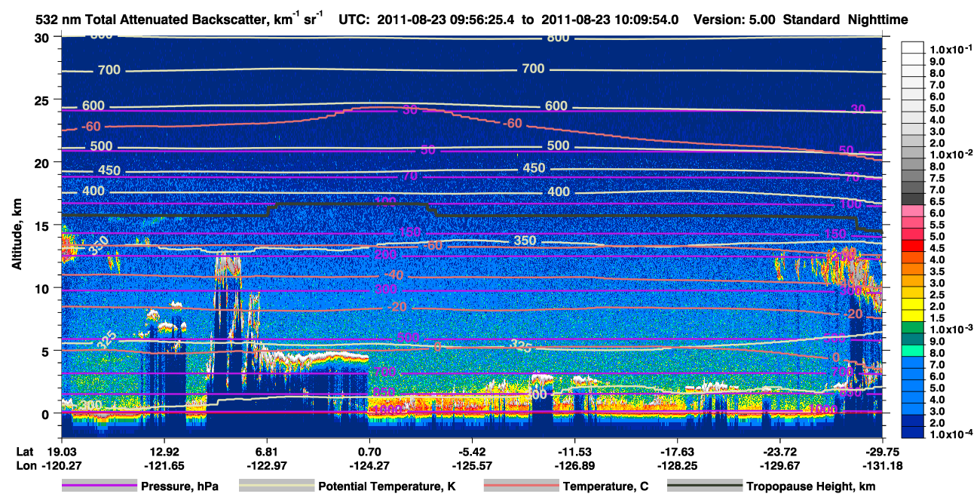Click the latitude value -5.42

[471, 451]
